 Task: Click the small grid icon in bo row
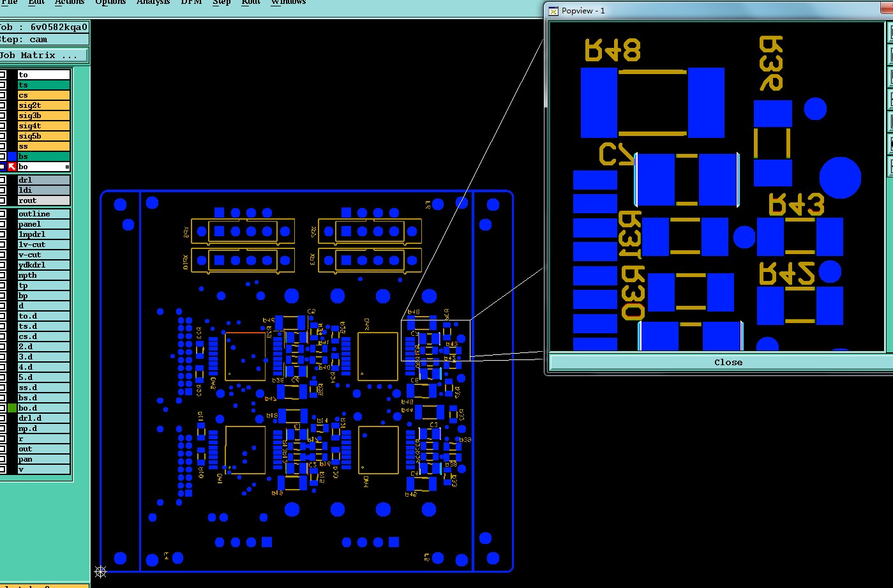(67, 167)
